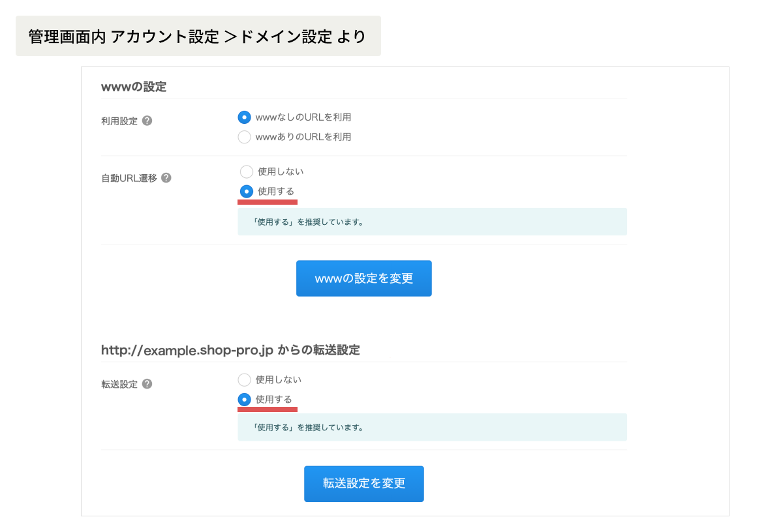Click the 転送設定 field label
This screenshot has width=783, height=532.
click(119, 385)
